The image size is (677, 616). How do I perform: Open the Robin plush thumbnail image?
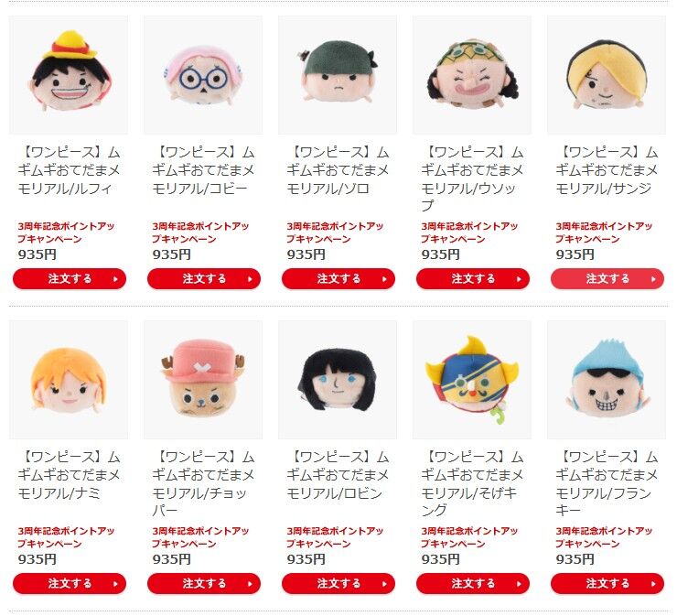338,380
